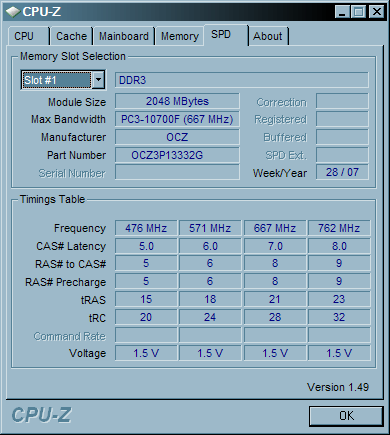Click the Voltage row label
The width and height of the screenshot is (390, 435).
click(88, 353)
